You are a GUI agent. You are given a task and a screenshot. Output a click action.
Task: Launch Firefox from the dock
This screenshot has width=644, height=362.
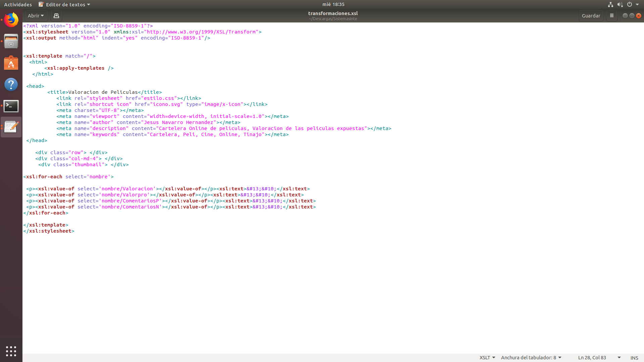11,20
